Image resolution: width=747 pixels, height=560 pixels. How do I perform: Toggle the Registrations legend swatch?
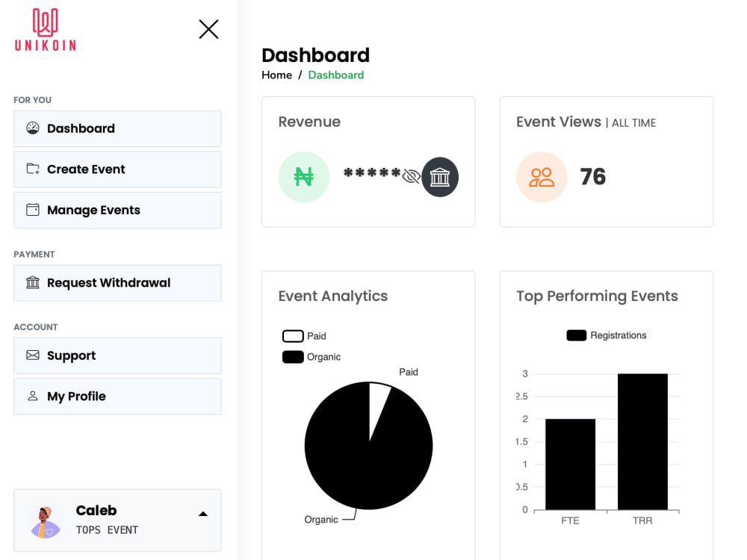577,335
